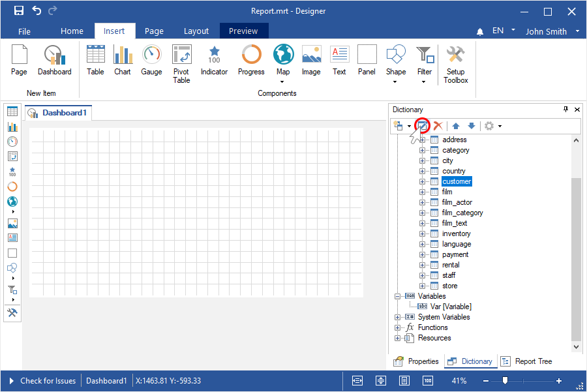Expand the Functions node
587x392 pixels.
click(x=398, y=327)
